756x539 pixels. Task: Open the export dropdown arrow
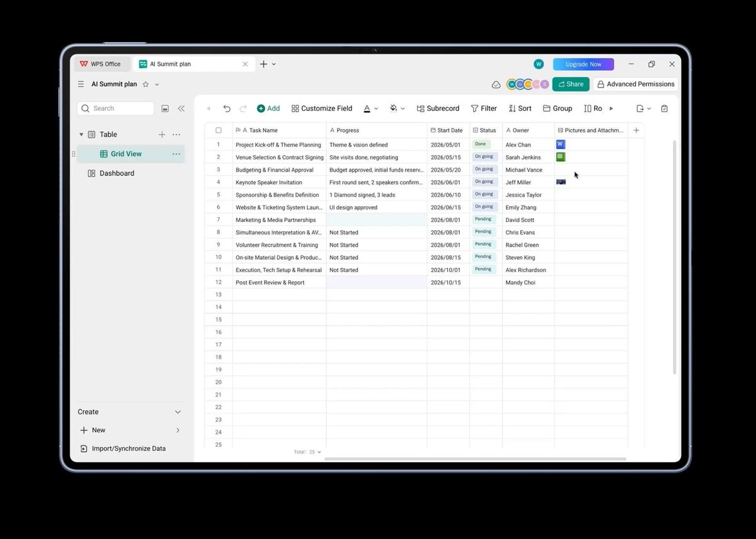point(650,109)
